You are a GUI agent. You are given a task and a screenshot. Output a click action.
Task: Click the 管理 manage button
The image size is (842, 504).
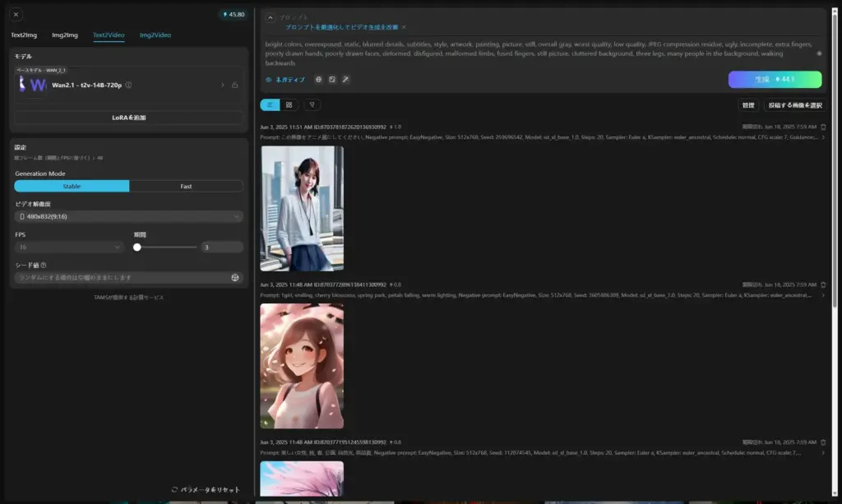[748, 105]
